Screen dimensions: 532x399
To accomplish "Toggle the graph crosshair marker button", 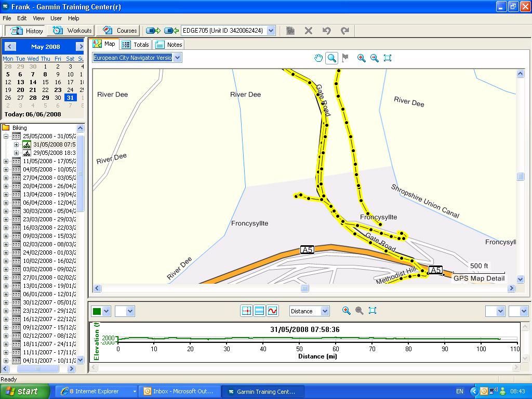I will tap(246, 311).
